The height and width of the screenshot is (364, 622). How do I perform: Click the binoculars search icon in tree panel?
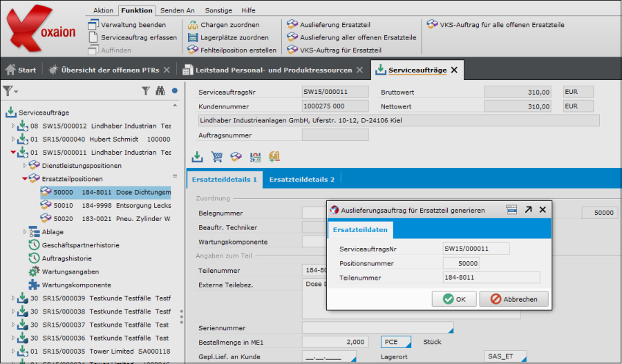(x=160, y=90)
